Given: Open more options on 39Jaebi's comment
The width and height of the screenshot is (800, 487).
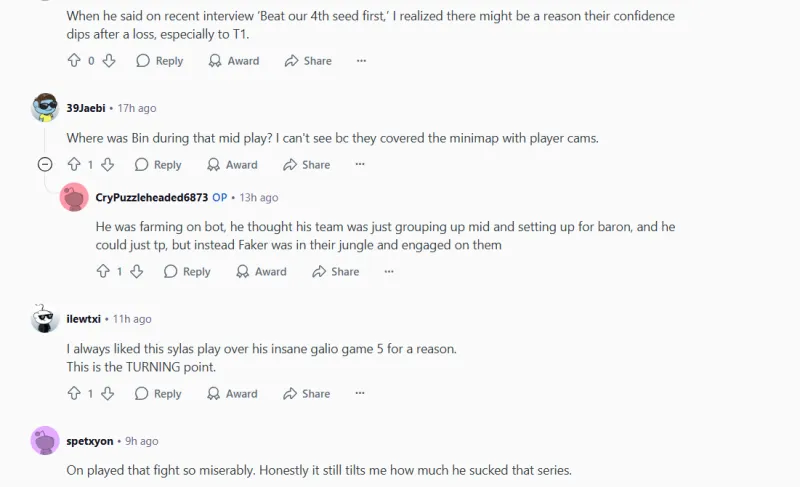Looking at the screenshot, I should click(x=360, y=165).
